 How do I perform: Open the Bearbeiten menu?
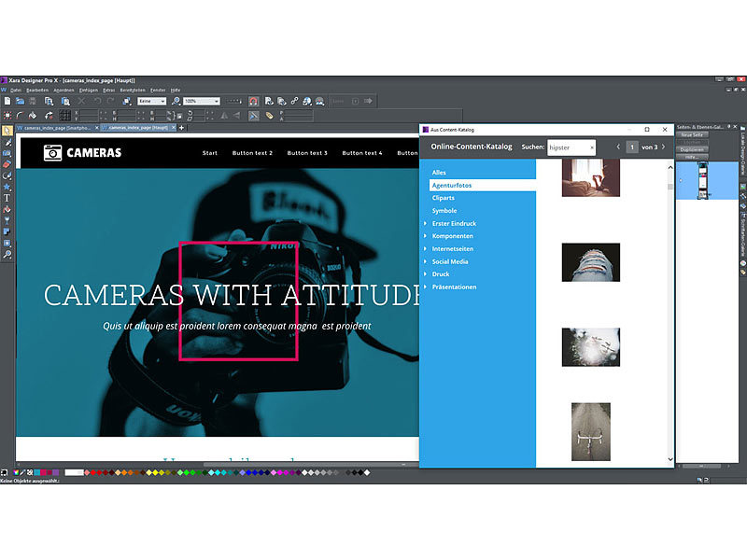click(x=37, y=90)
